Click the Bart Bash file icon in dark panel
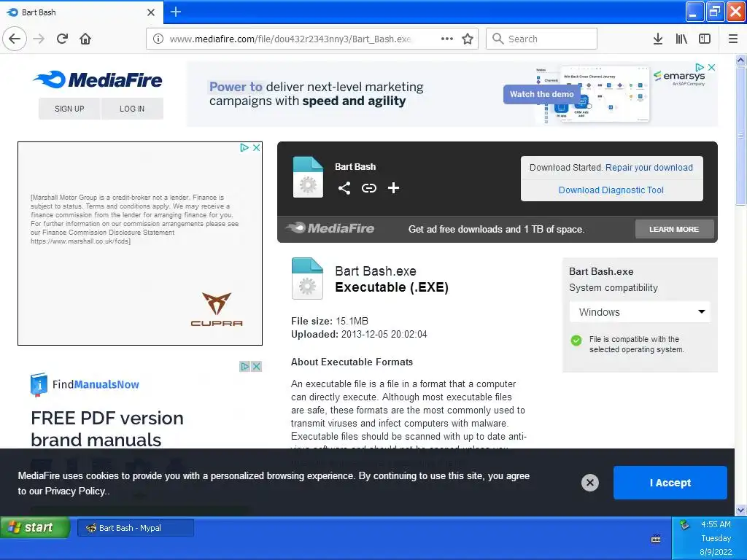 pyautogui.click(x=308, y=176)
